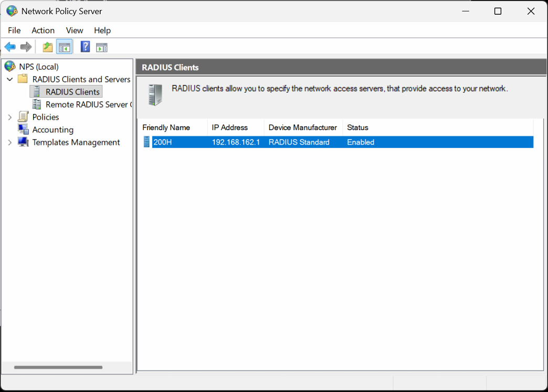
Task: Collapse RADIUS Clients and Servers node
Action: [10, 79]
